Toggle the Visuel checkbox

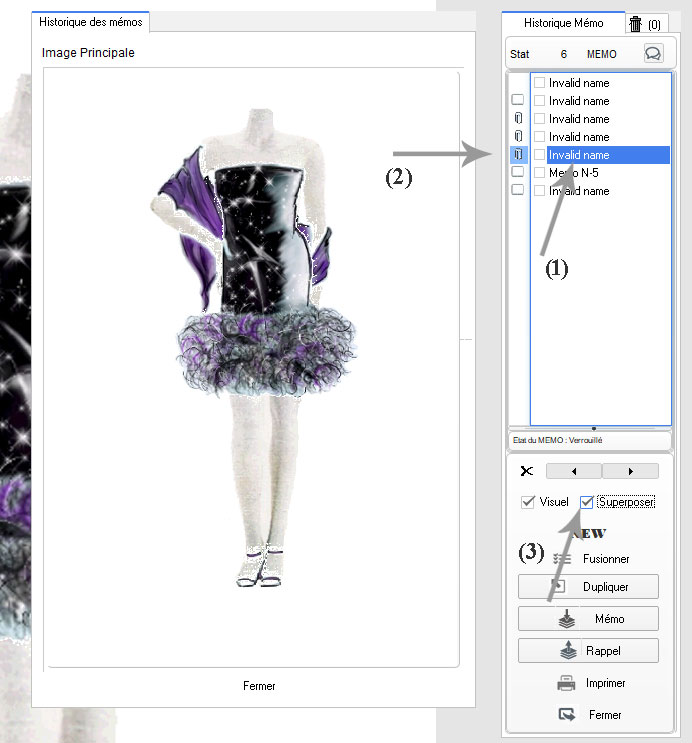pyautogui.click(x=527, y=502)
